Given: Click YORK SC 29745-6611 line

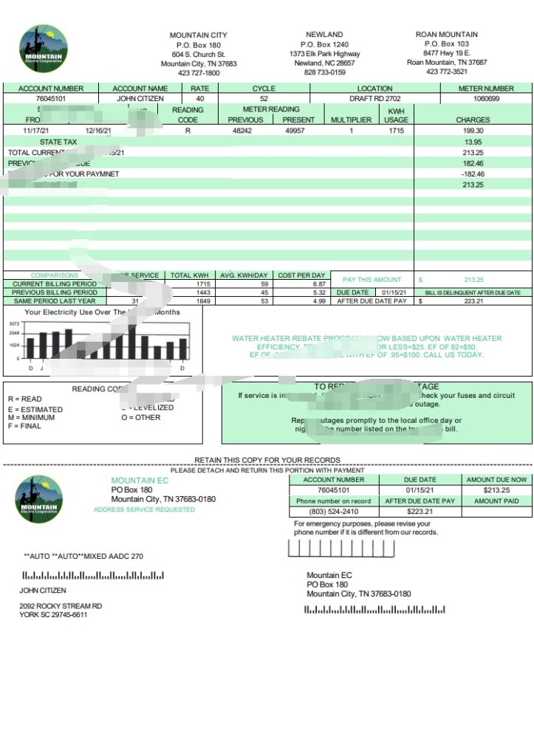Looking at the screenshot, I should tap(53, 615).
